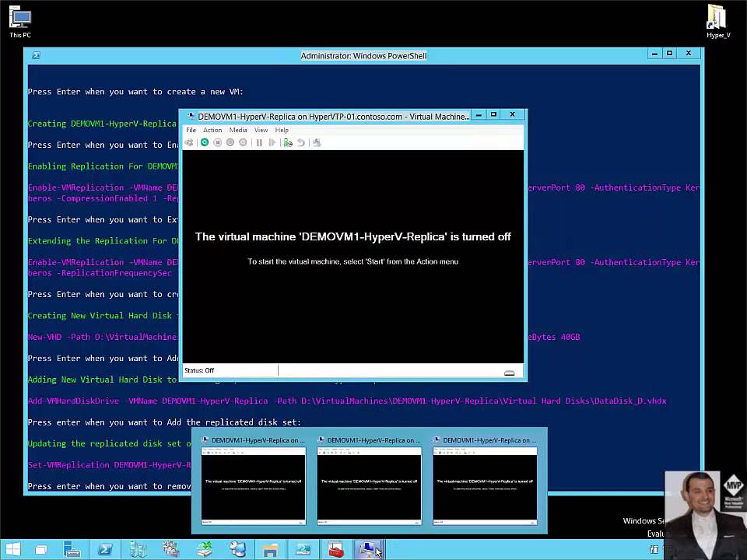Open Server Manager from the taskbar

72,550
